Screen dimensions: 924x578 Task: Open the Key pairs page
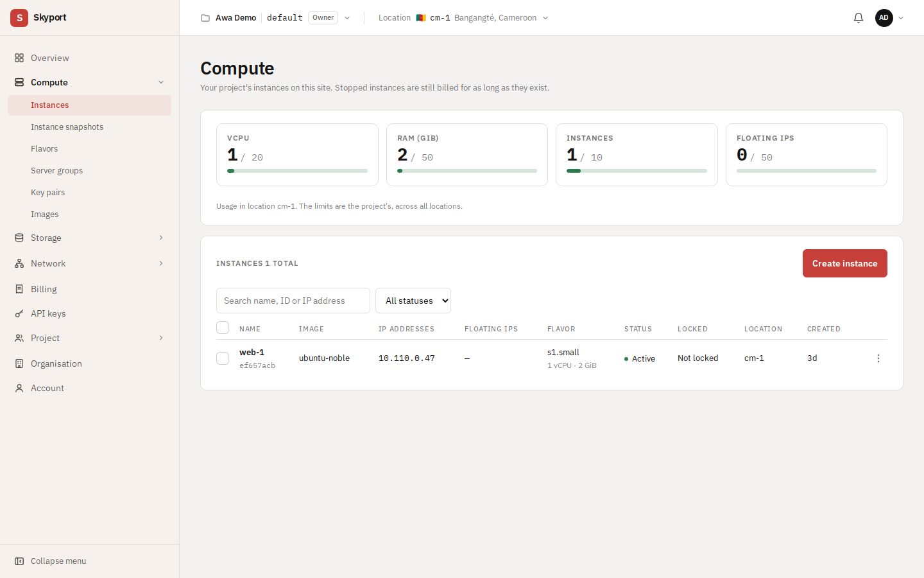click(47, 193)
